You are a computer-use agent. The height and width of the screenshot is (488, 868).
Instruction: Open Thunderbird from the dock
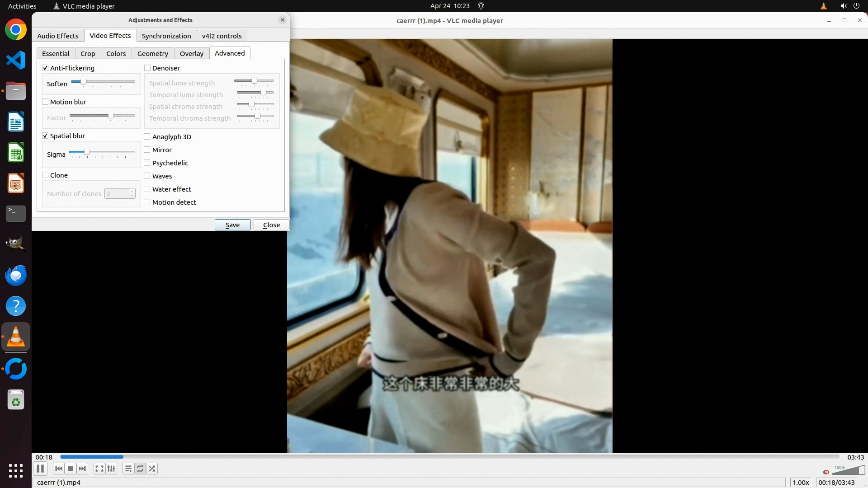point(16,275)
